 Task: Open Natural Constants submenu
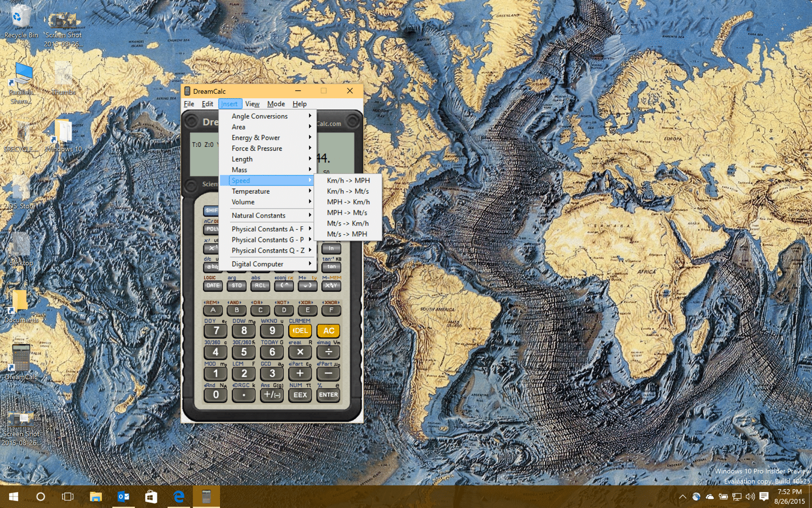coord(267,215)
